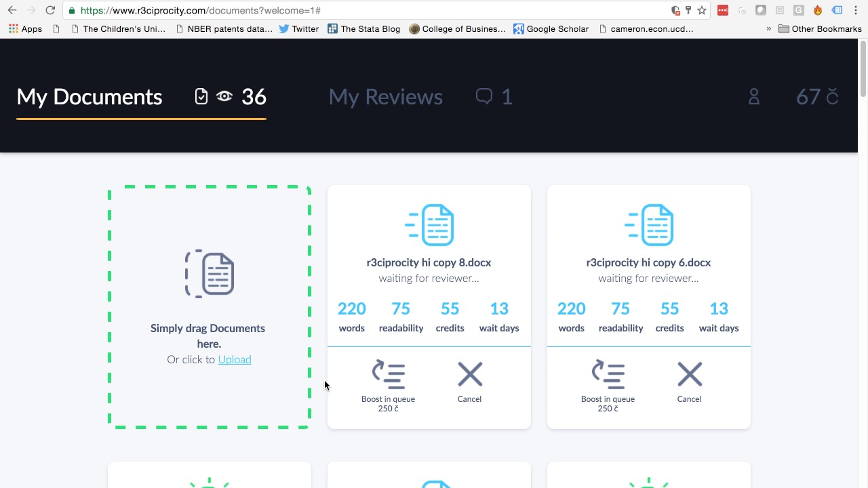Open The Children's Uni... bookmark

tap(118, 29)
